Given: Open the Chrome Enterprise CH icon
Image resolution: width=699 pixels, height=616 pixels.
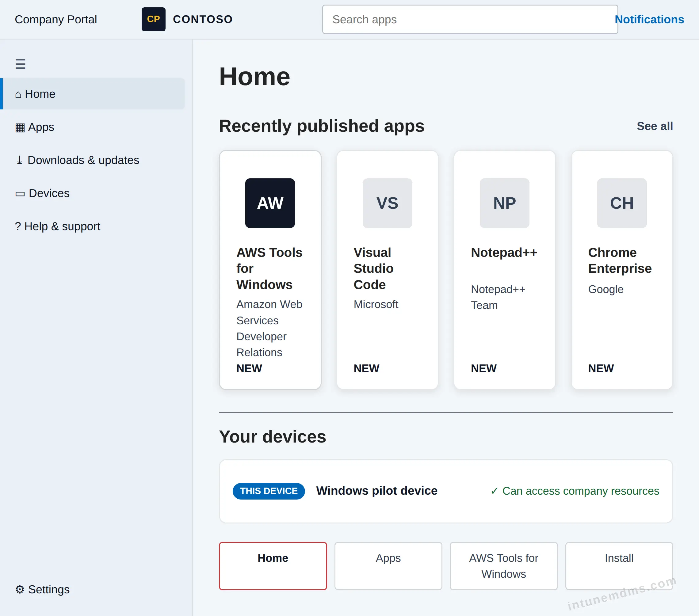Looking at the screenshot, I should coord(622,203).
